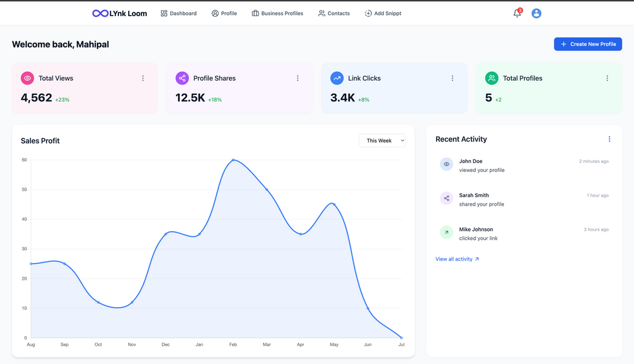Expand the This Week period dropdown
This screenshot has width=634, height=364.
pyautogui.click(x=382, y=140)
